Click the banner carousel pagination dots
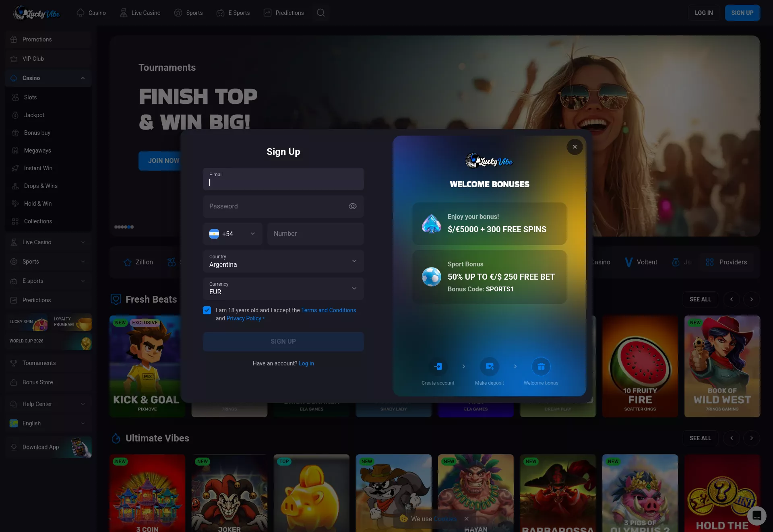The image size is (773, 532). pyautogui.click(x=124, y=227)
